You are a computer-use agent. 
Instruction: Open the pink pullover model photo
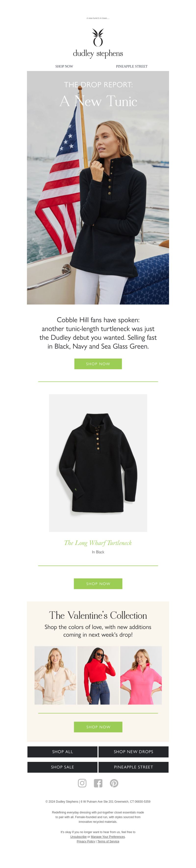[x=141, y=675]
